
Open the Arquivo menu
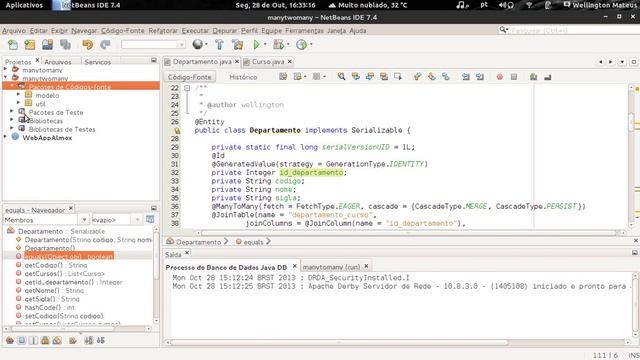(x=14, y=31)
